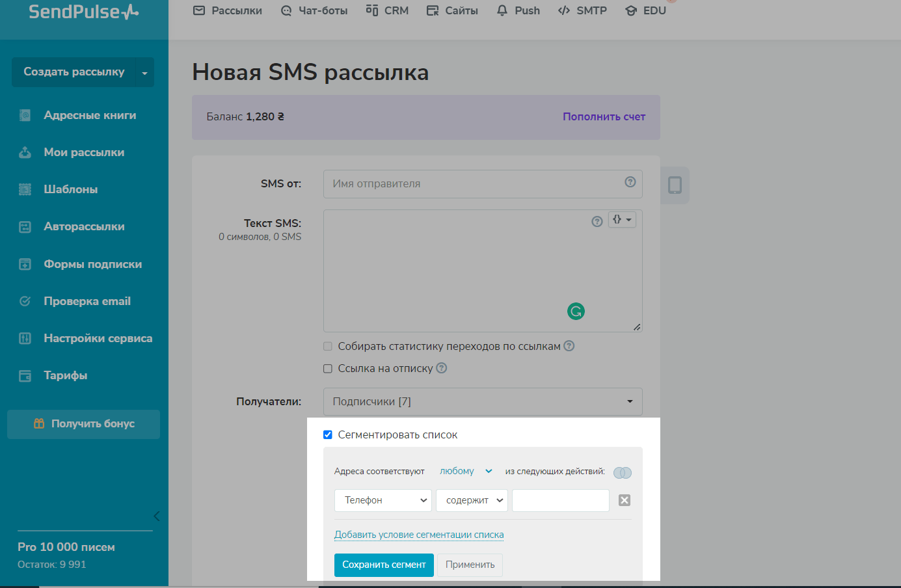Collapse the sidebar using the left chevron

(156, 516)
